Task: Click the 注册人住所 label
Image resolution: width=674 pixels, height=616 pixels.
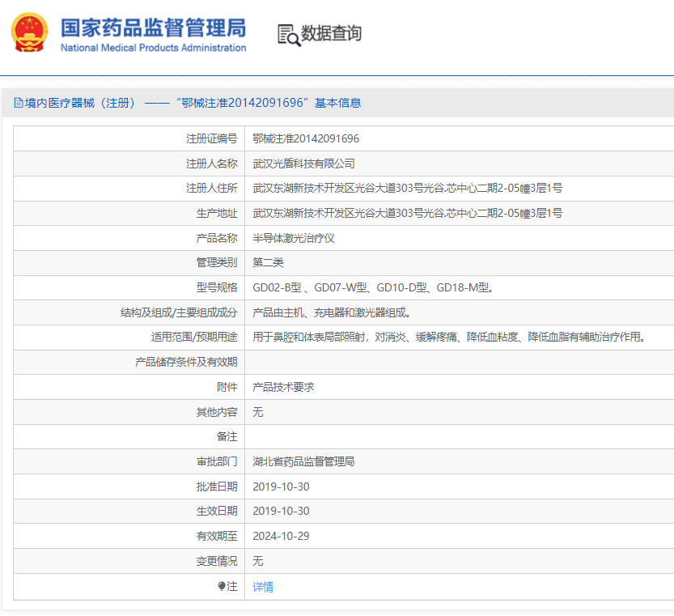Action: coord(211,188)
